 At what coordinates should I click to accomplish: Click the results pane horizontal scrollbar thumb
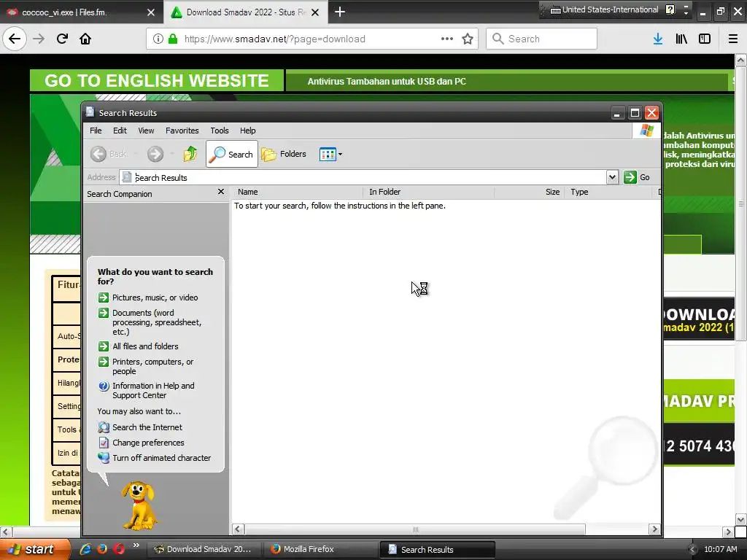pyautogui.click(x=415, y=529)
